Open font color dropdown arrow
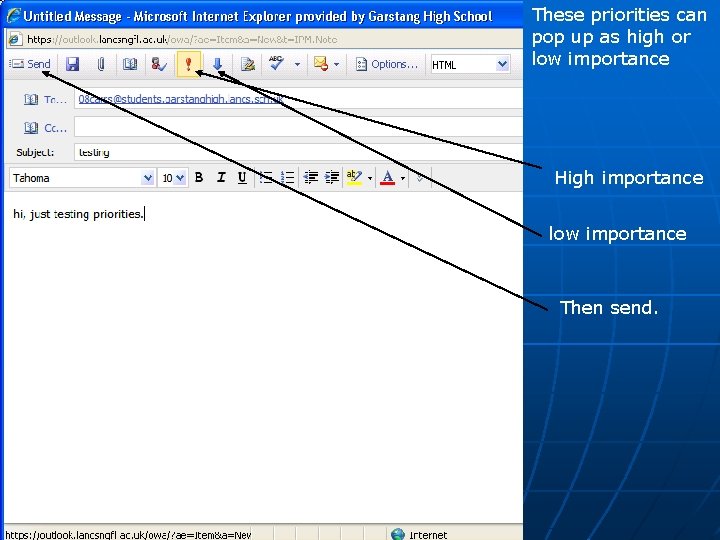 point(403,178)
